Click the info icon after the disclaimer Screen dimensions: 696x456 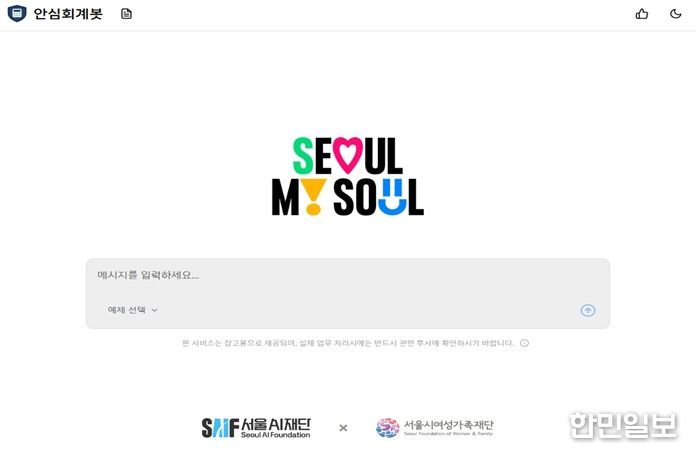[525, 343]
